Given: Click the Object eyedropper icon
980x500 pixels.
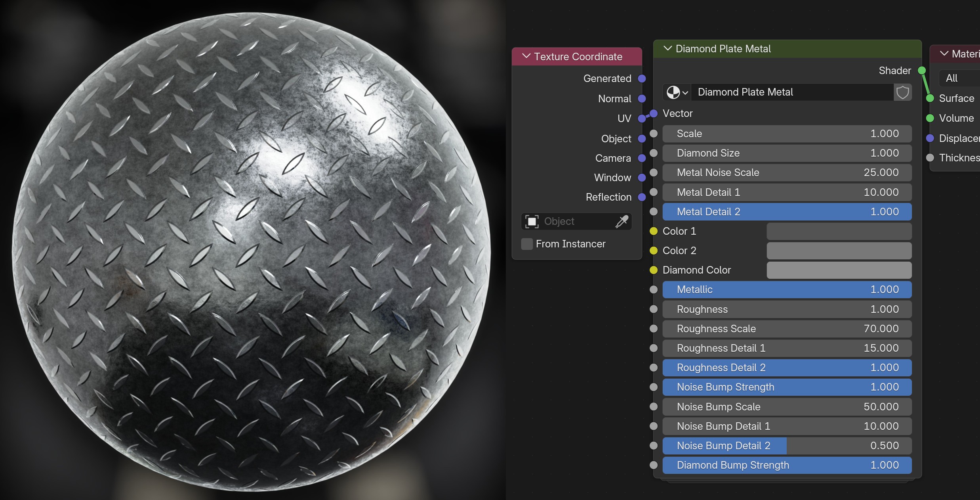Looking at the screenshot, I should 622,221.
